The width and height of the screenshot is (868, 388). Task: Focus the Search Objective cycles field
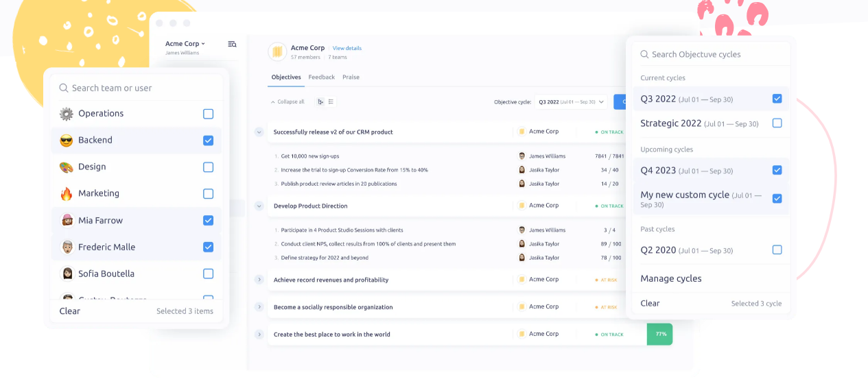(x=711, y=54)
